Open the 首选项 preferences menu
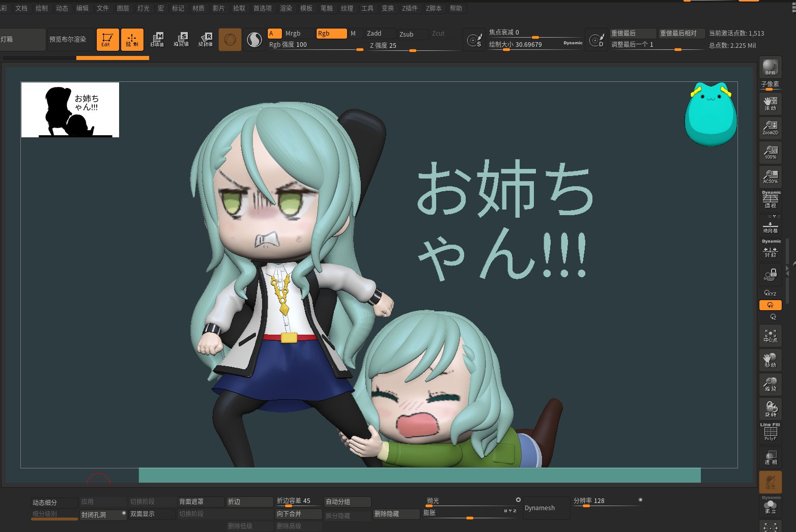The image size is (796, 532). tap(263, 8)
